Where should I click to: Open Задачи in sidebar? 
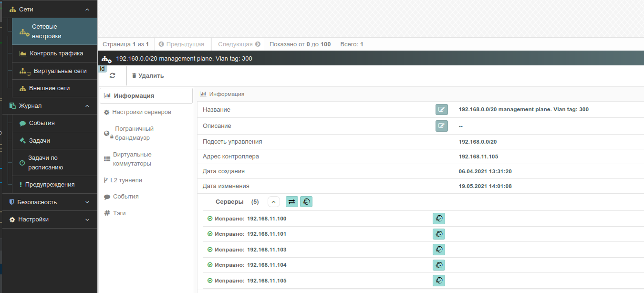pyautogui.click(x=54, y=141)
